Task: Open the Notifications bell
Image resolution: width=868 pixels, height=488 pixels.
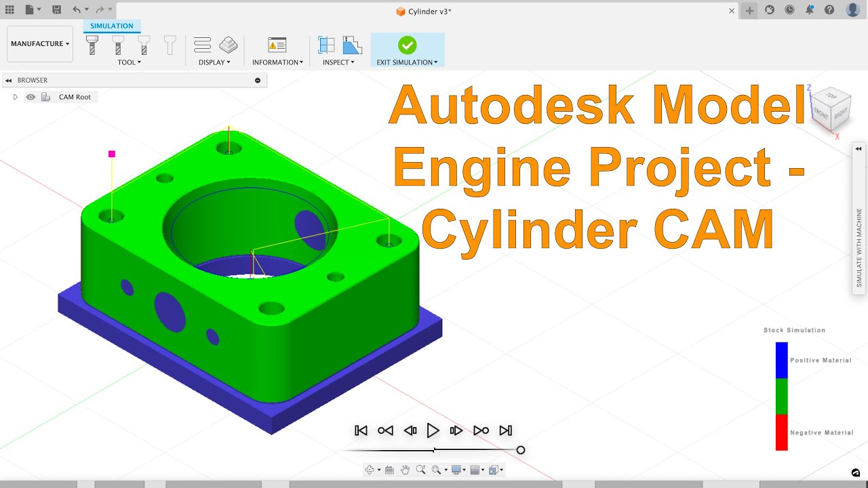Action: tap(809, 9)
